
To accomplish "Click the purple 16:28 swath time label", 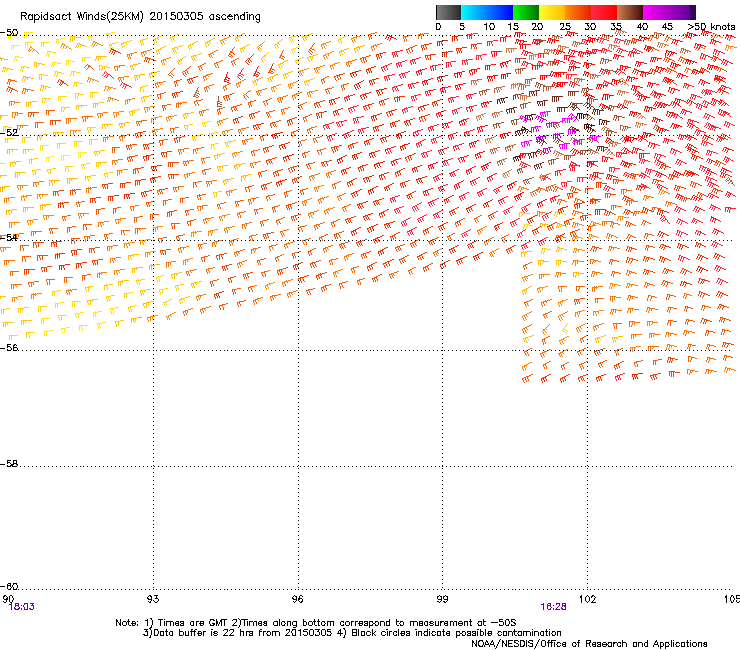I will [x=553, y=607].
